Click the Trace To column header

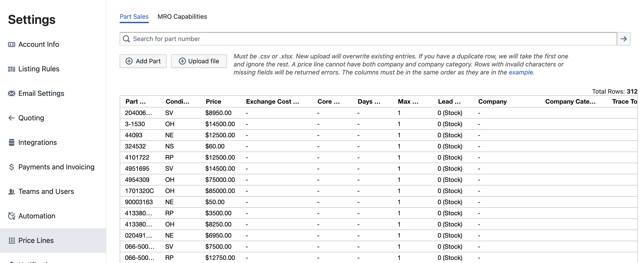pos(625,102)
